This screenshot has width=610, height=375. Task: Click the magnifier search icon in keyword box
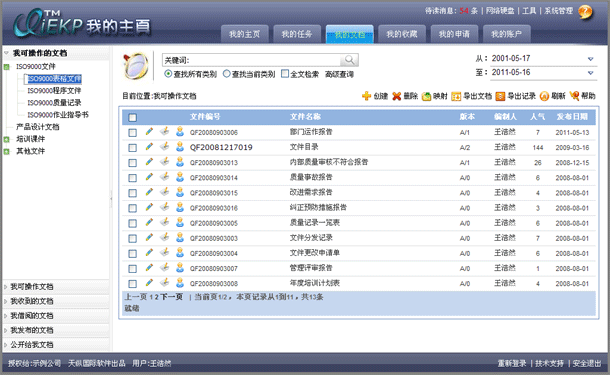click(349, 60)
